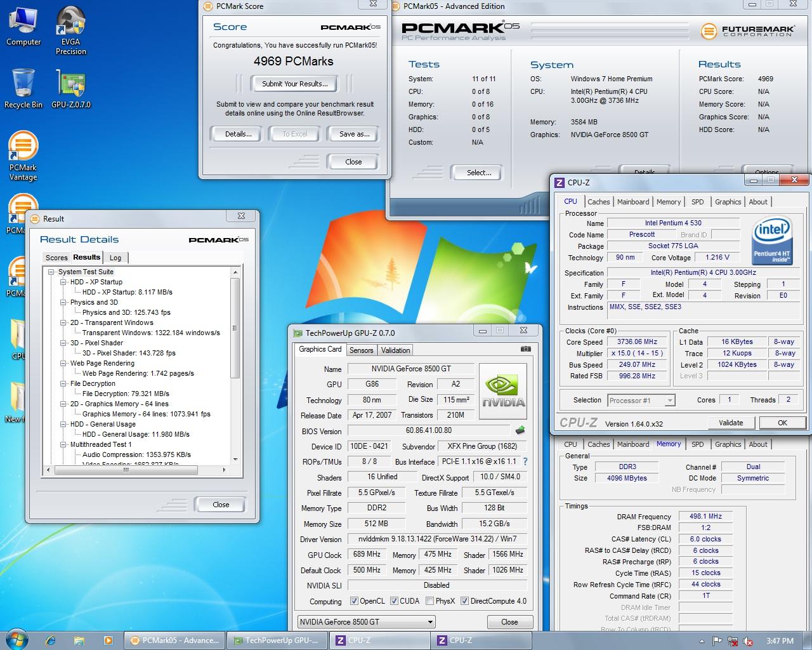Collapse the Web Page Rendering node

[63, 363]
